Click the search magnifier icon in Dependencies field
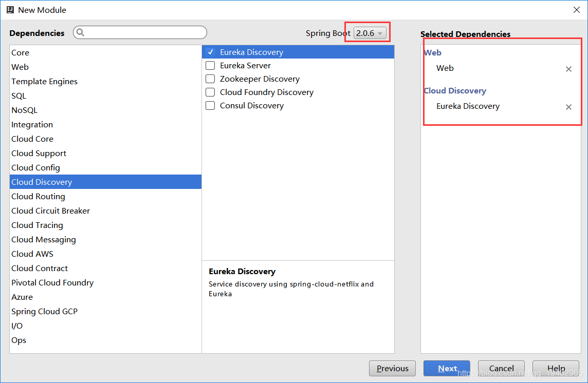 point(80,33)
